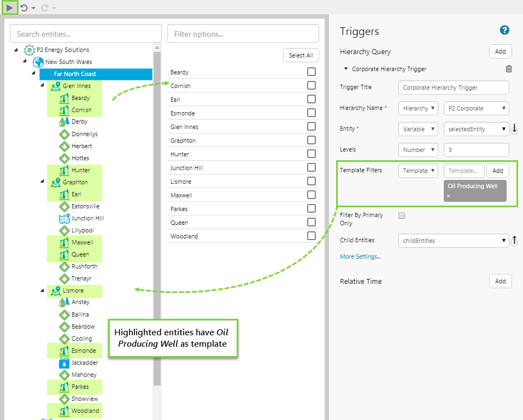Viewport: 523px width, 420px height.
Task: Check the Beardy checkbox
Action: 311,72
